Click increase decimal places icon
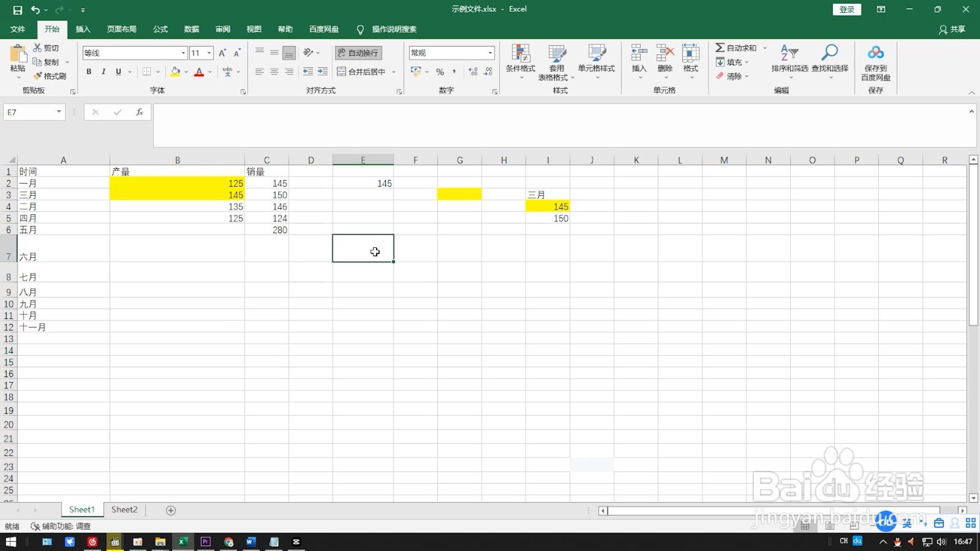This screenshot has width=980, height=551. coord(473,72)
